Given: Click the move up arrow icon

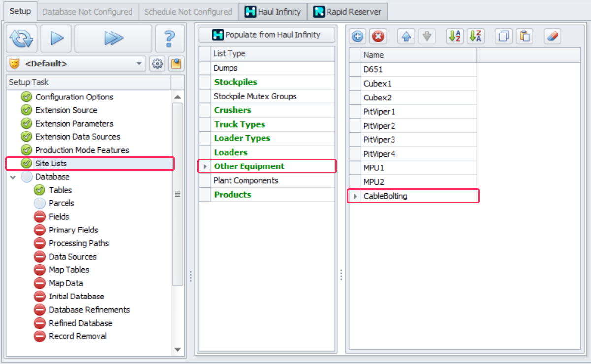Looking at the screenshot, I should (406, 36).
